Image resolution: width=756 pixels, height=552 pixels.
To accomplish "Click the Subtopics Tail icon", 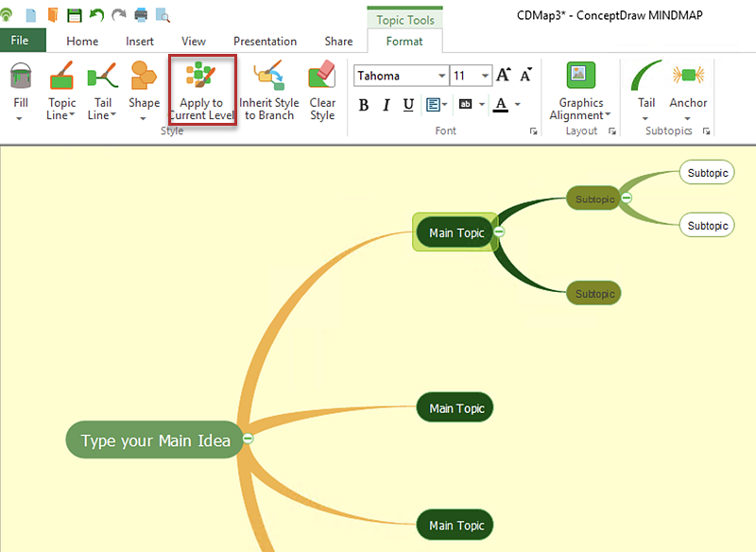I will (646, 76).
